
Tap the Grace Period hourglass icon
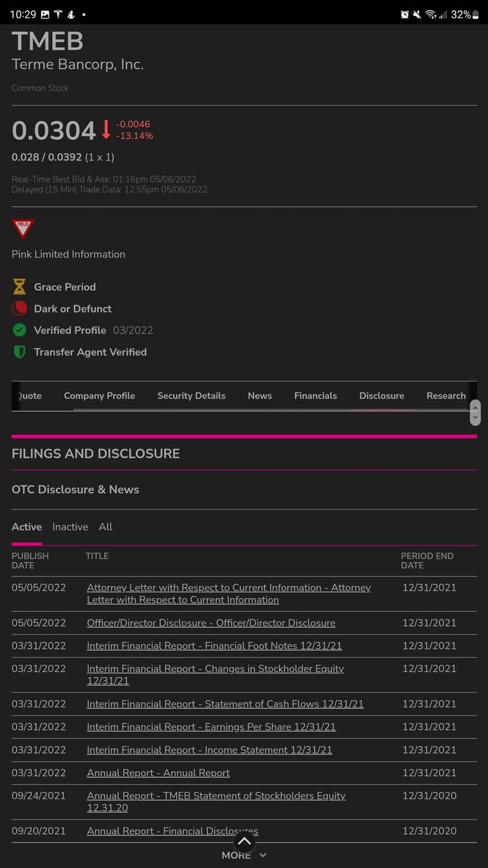[20, 287]
